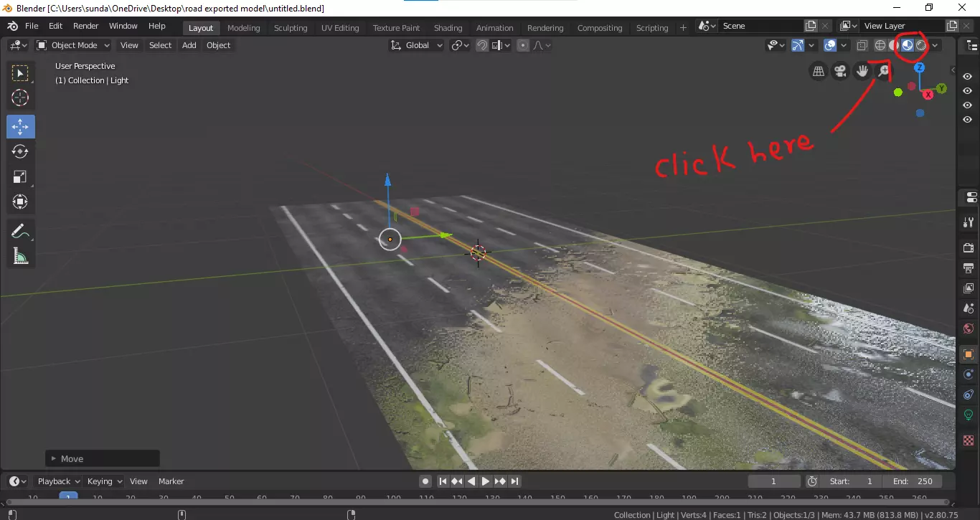The height and width of the screenshot is (520, 980).
Task: Open pivot point dropdown
Action: pos(460,45)
